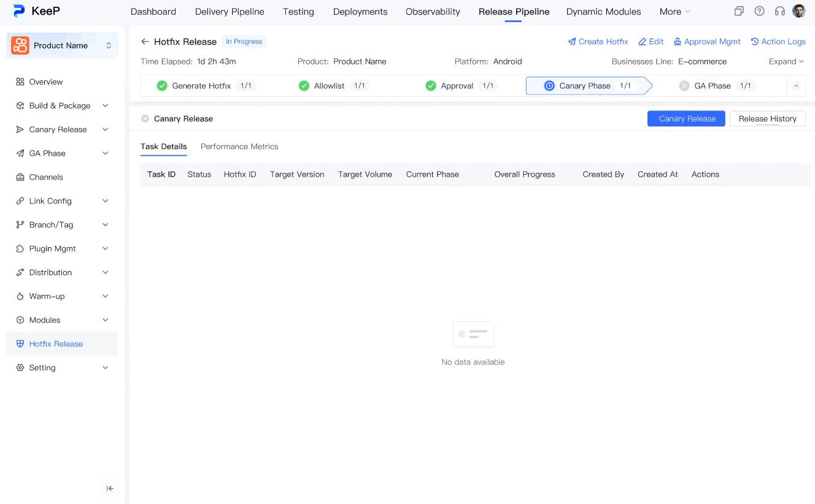Screen dimensions: 815x504
Task: Click the headset support icon
Action: click(780, 11)
